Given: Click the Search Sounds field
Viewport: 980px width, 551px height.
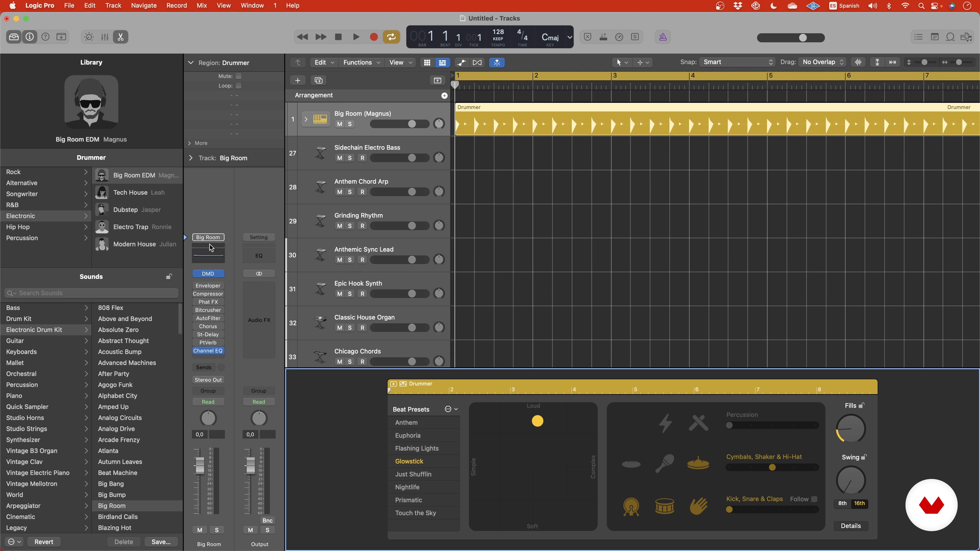Looking at the screenshot, I should pyautogui.click(x=91, y=293).
